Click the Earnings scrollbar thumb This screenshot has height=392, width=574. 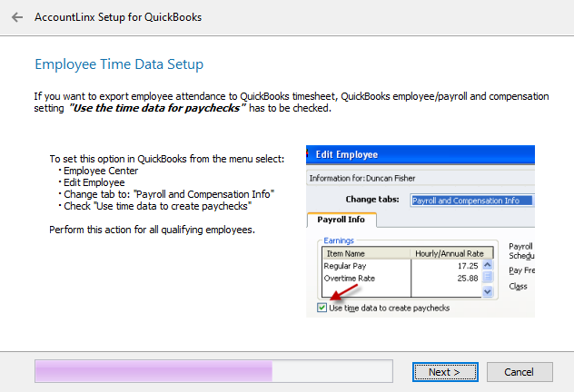pyautogui.click(x=487, y=278)
